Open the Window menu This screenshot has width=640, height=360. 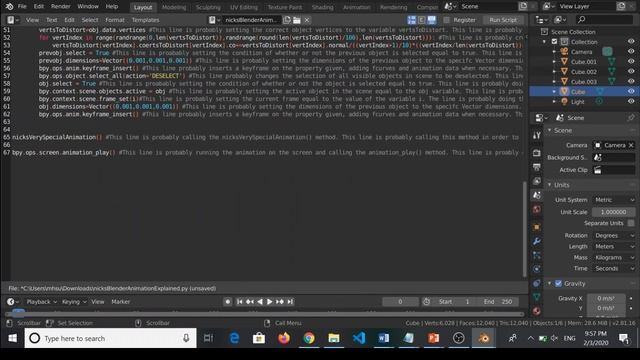point(88,7)
